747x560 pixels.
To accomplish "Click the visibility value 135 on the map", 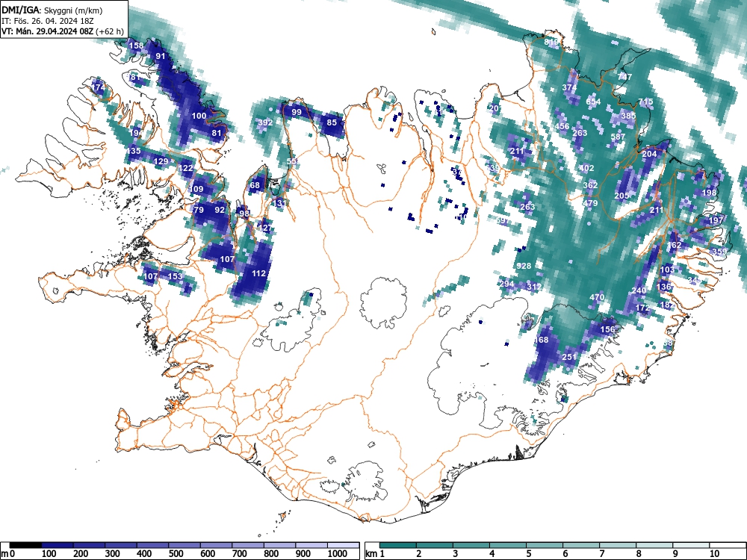I will click(134, 151).
